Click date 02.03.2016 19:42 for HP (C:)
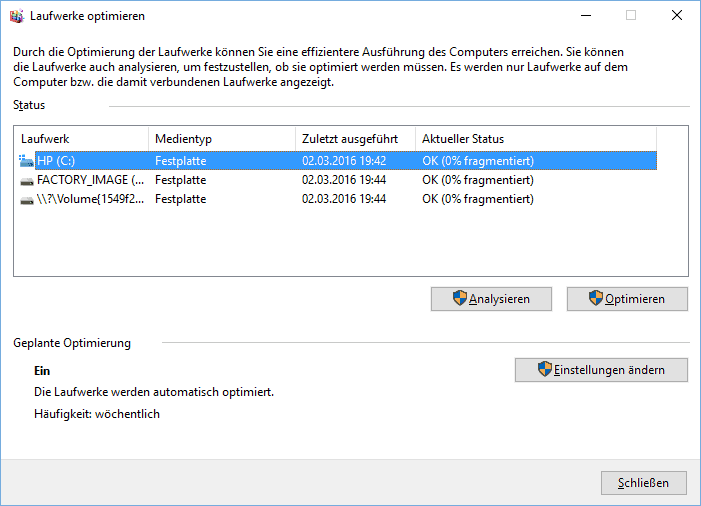The height and width of the screenshot is (506, 701). click(x=344, y=161)
